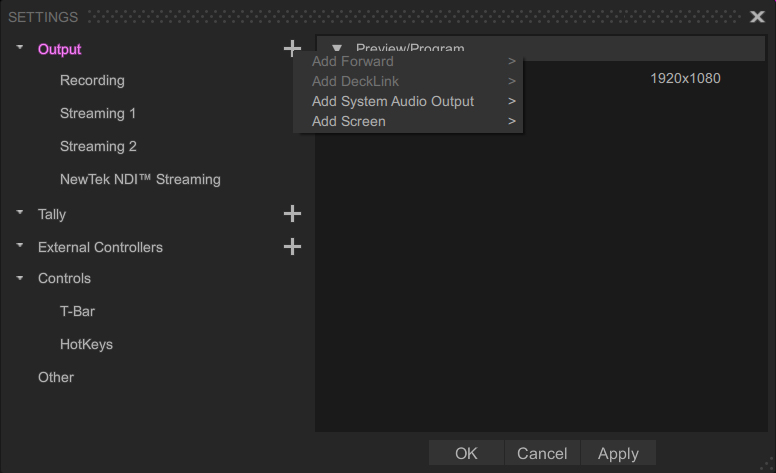Collapse the External Controllers section arrow
This screenshot has width=776, height=473.
click(x=20, y=245)
